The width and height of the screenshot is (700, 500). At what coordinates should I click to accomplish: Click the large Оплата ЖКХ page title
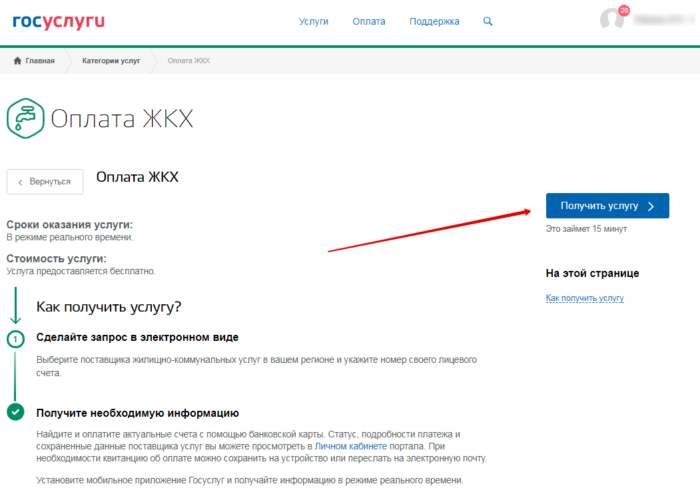122,119
